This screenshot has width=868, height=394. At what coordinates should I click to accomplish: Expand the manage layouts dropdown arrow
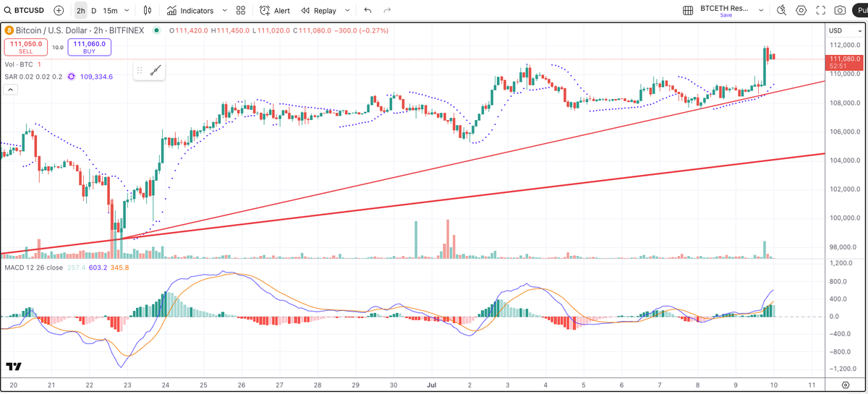click(x=760, y=10)
